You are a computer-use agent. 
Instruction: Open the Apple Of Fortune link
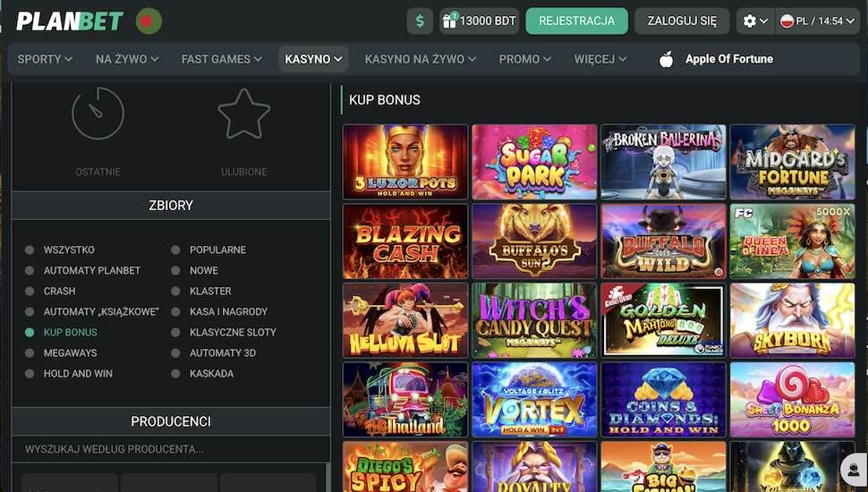pos(729,59)
